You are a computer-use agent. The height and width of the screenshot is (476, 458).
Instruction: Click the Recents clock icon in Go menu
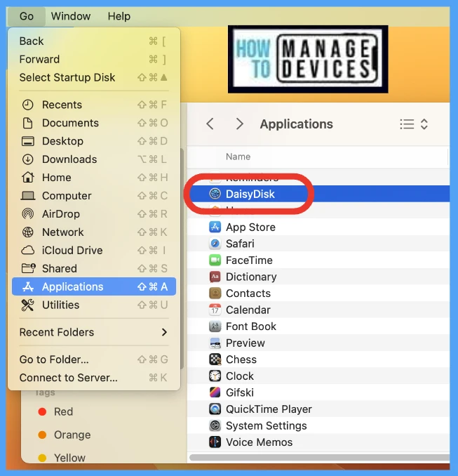click(27, 105)
